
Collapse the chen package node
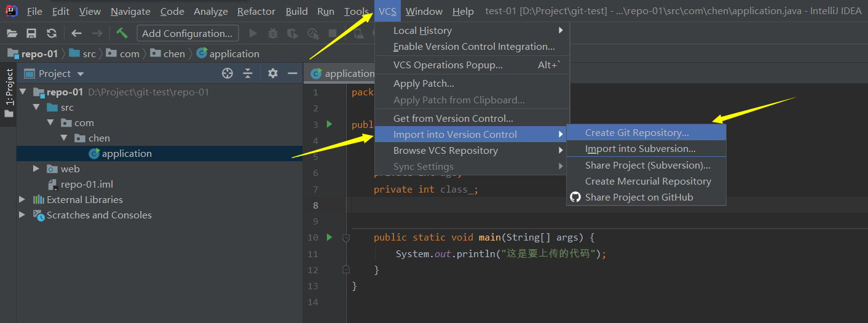(65, 138)
